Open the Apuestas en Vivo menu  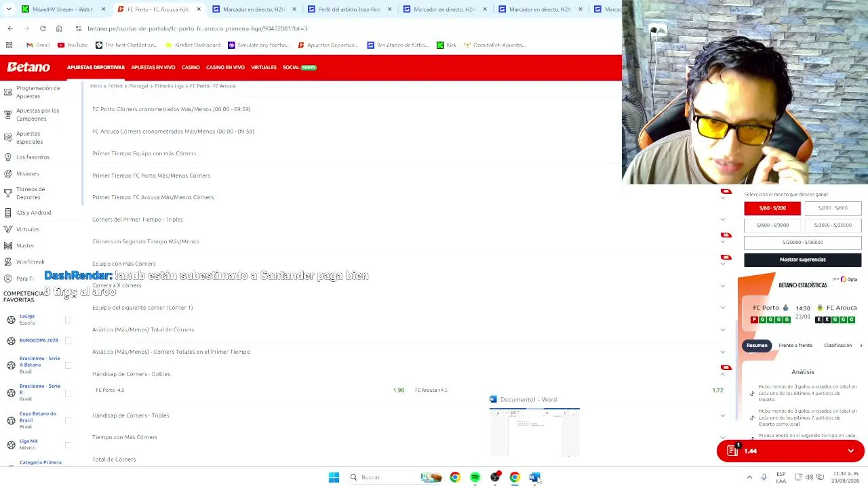click(x=153, y=67)
